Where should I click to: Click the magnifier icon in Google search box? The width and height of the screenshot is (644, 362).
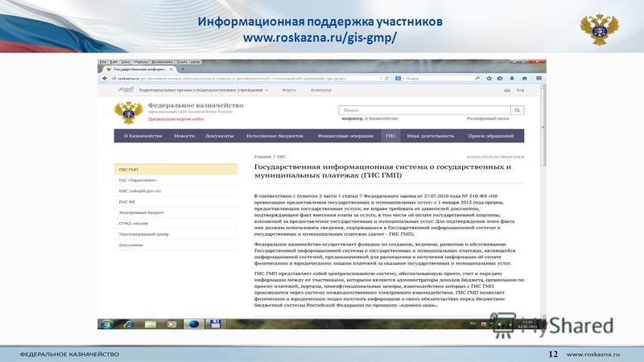click(477, 78)
